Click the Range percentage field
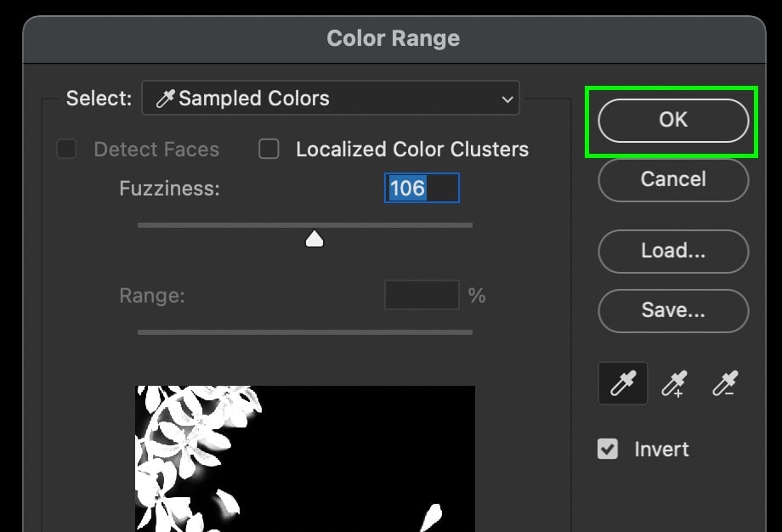Image resolution: width=782 pixels, height=532 pixels. click(x=422, y=295)
